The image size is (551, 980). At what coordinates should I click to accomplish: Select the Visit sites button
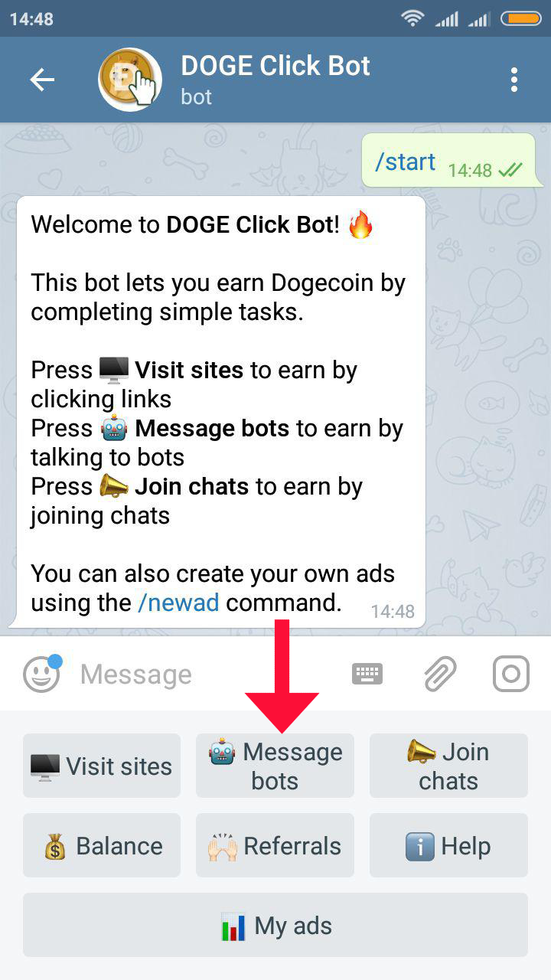102,766
